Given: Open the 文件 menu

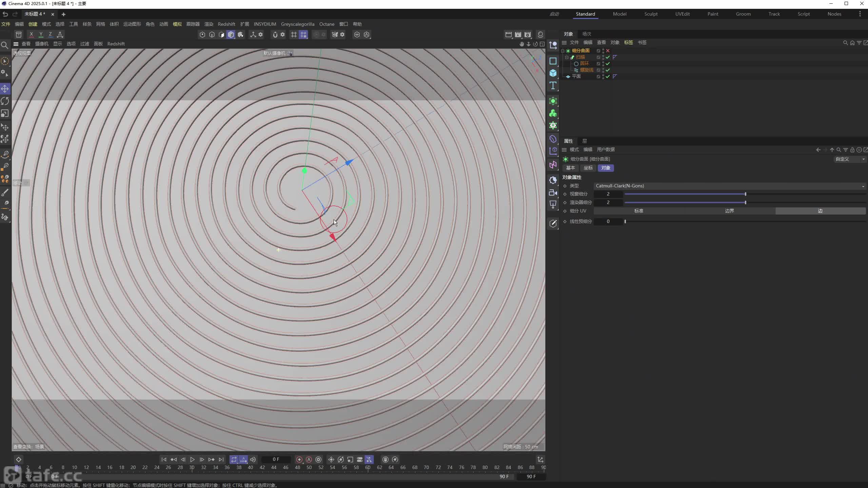Looking at the screenshot, I should [x=6, y=24].
